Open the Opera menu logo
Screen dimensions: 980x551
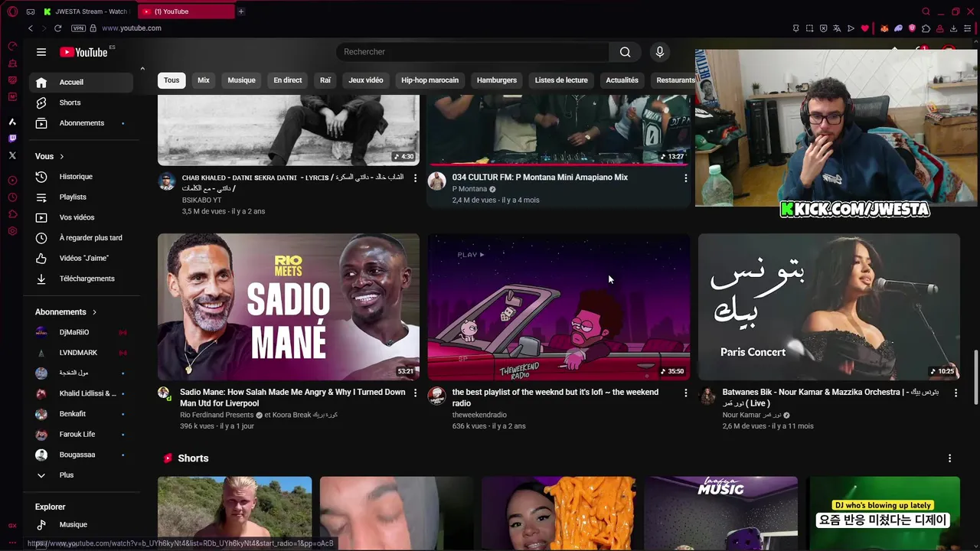(12, 11)
